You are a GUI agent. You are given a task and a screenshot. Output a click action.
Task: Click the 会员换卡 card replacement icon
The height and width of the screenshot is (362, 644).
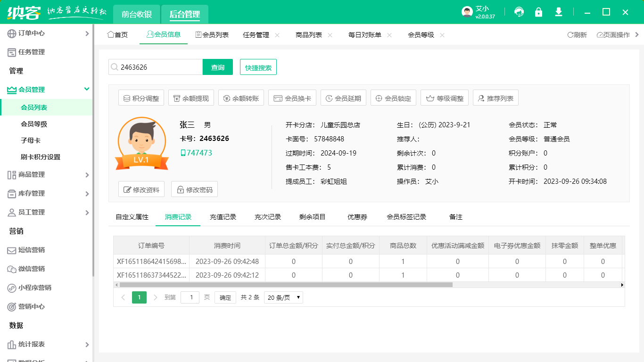pyautogui.click(x=292, y=98)
